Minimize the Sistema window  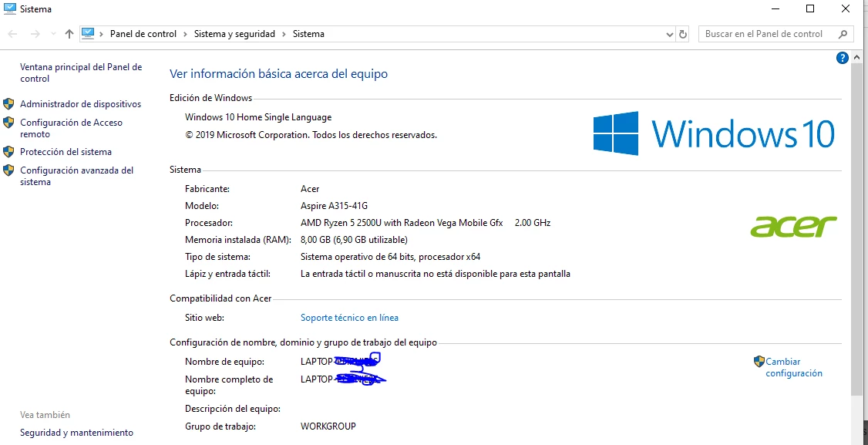tap(775, 8)
